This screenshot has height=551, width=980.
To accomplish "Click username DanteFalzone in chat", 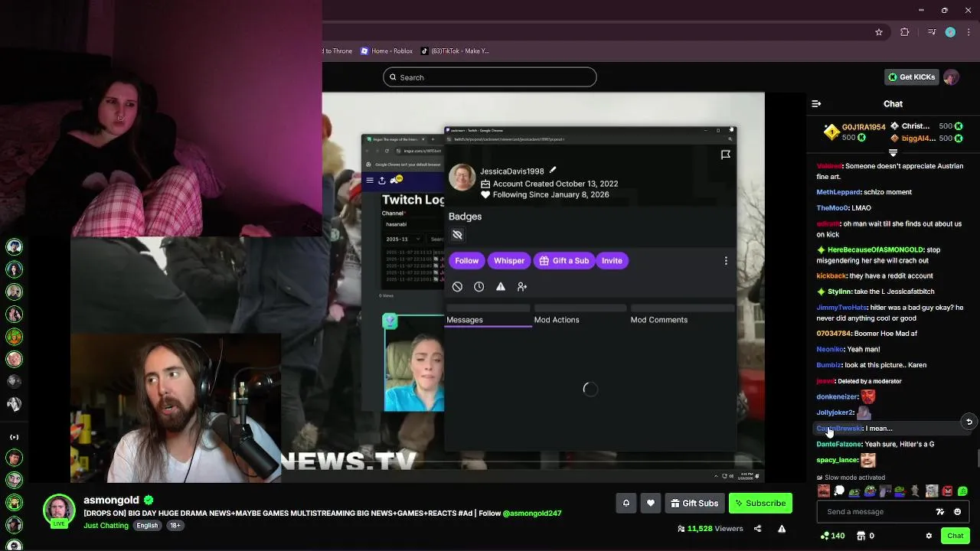I will pos(838,445).
